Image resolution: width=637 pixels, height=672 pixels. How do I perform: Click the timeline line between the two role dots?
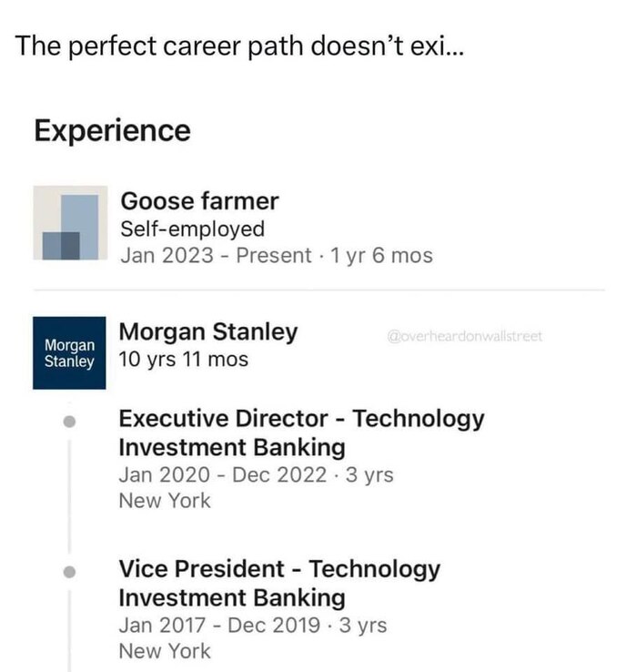tap(69, 498)
